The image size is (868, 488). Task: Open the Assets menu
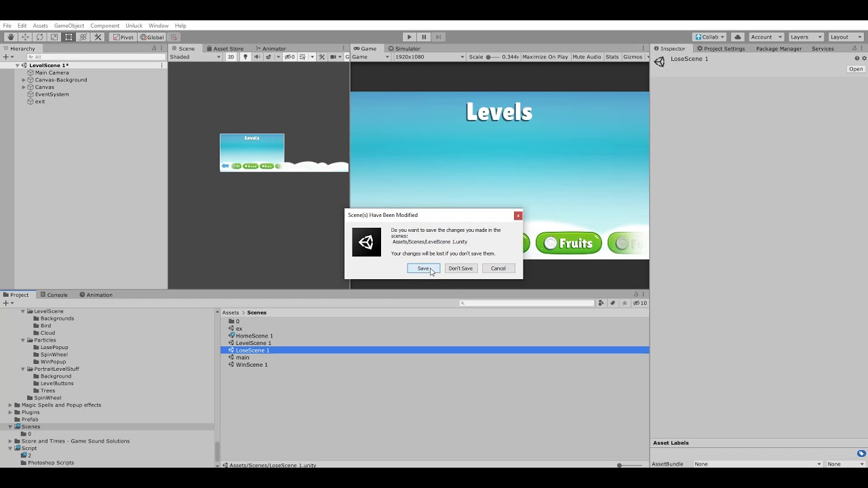tap(40, 26)
